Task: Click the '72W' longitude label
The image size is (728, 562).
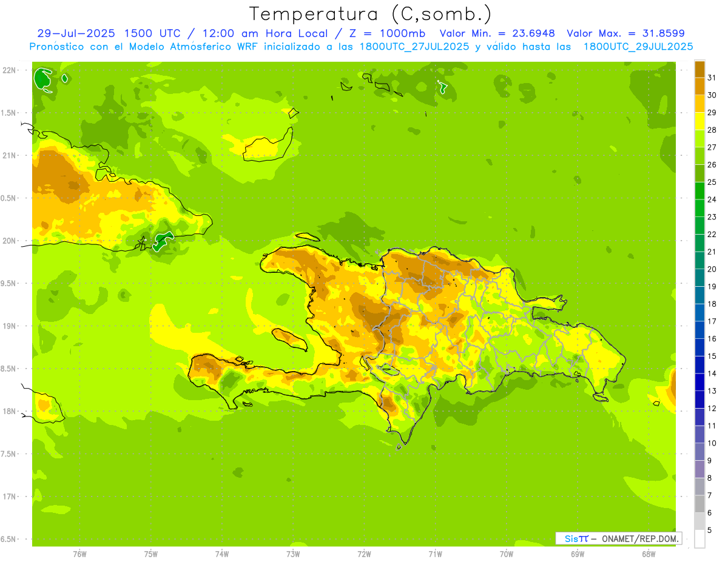Action: tap(364, 554)
